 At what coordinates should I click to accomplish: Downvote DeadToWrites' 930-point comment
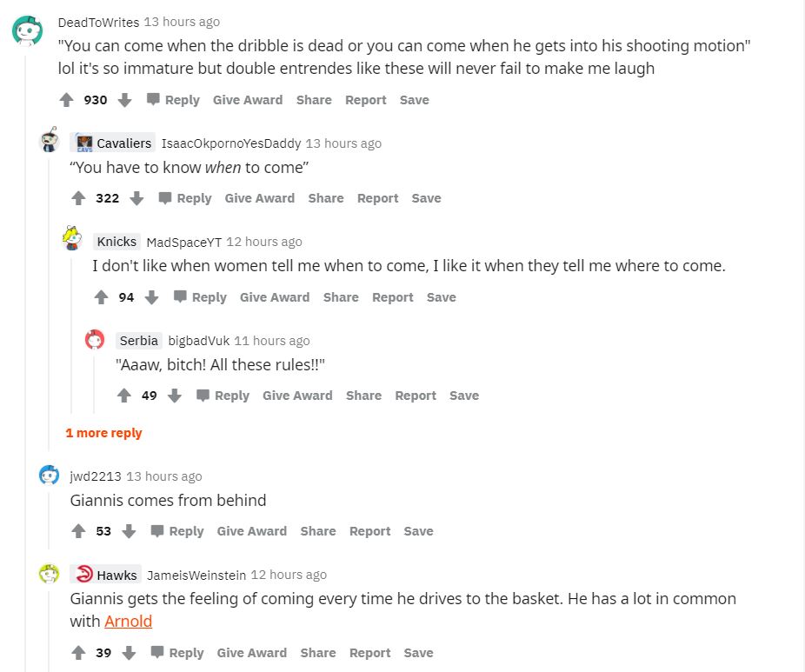(124, 100)
